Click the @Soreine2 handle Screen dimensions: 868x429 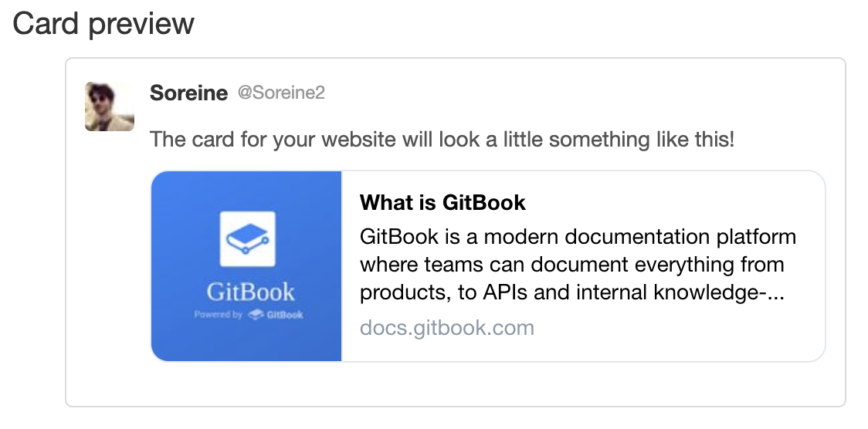click(281, 93)
